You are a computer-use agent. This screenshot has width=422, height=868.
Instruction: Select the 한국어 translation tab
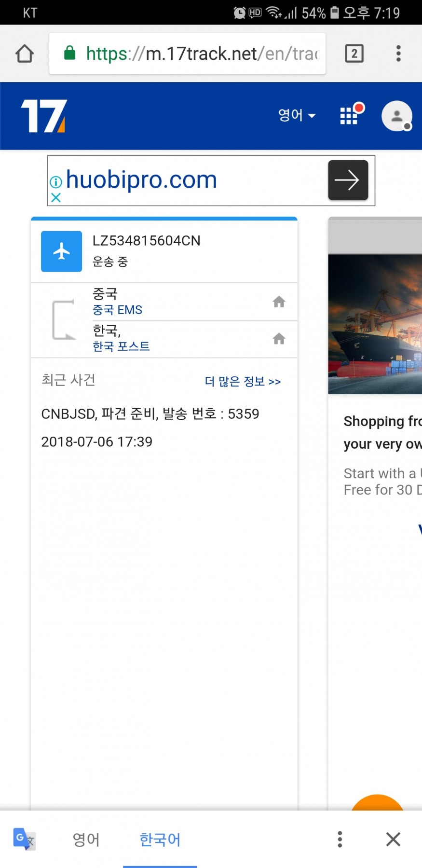click(x=160, y=840)
